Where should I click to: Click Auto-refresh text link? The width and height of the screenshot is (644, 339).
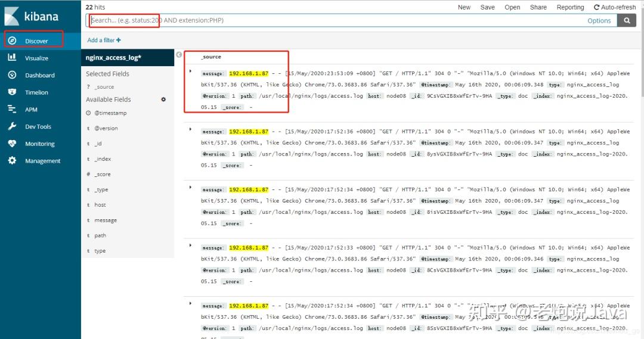tap(618, 7)
